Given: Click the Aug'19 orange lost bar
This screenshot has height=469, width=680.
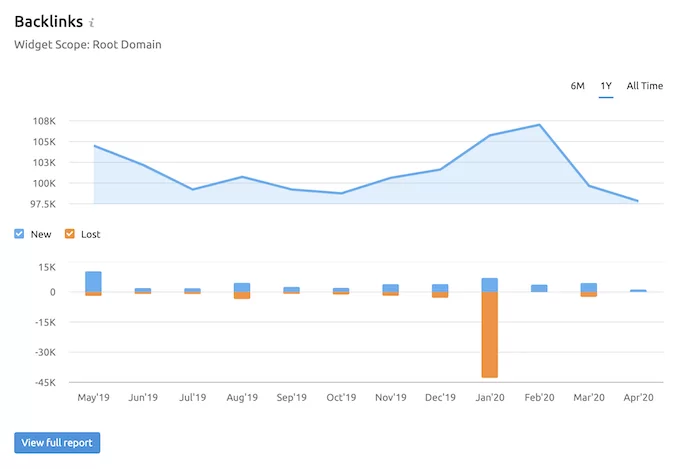Looking at the screenshot, I should 242,295.
